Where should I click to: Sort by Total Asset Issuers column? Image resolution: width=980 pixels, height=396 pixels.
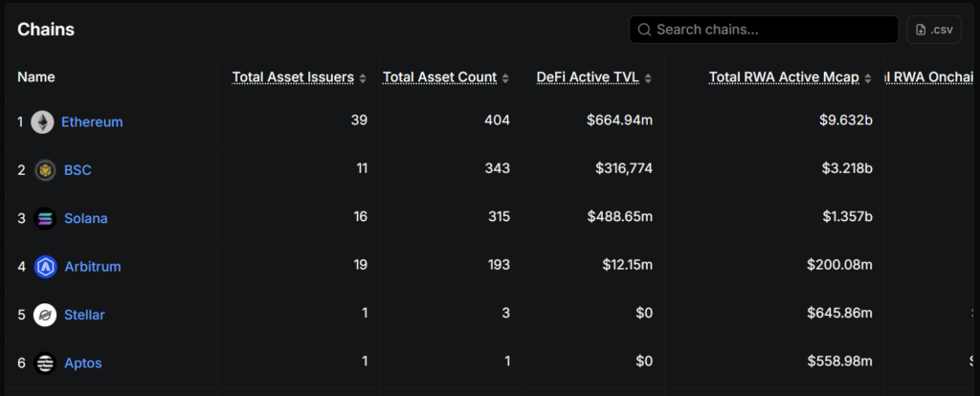point(300,77)
